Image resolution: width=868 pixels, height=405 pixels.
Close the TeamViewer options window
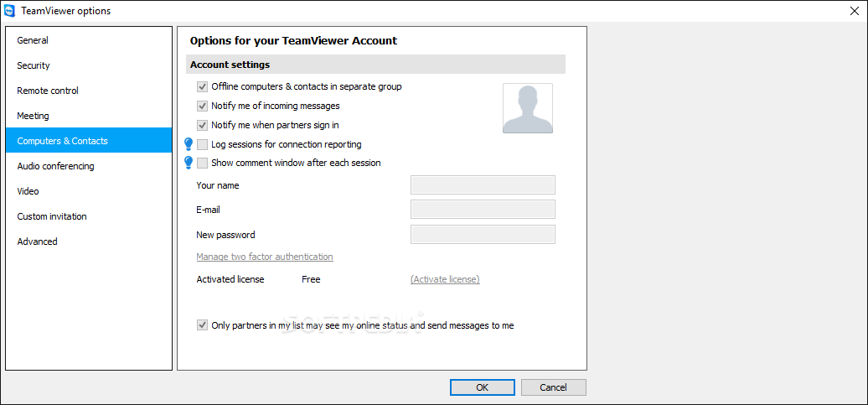[855, 11]
